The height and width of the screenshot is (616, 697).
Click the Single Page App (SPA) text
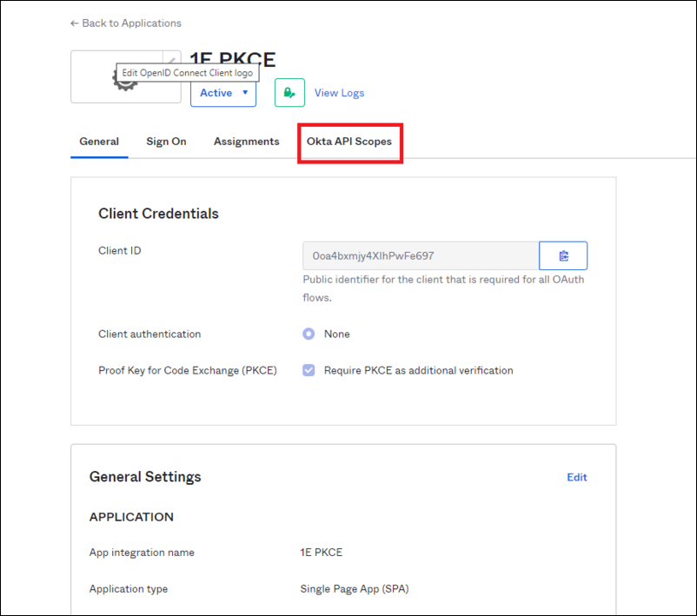click(x=354, y=589)
